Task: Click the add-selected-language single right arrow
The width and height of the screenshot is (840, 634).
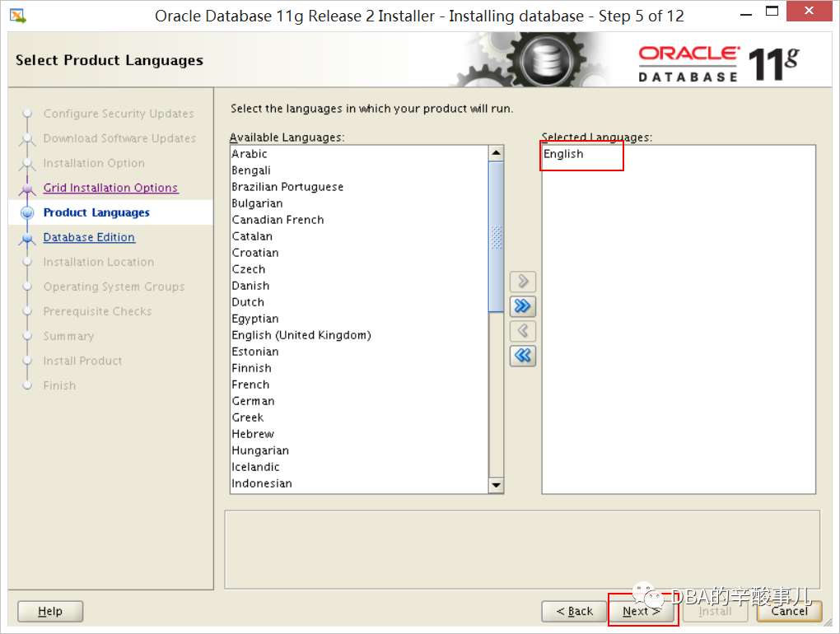Action: pyautogui.click(x=523, y=281)
